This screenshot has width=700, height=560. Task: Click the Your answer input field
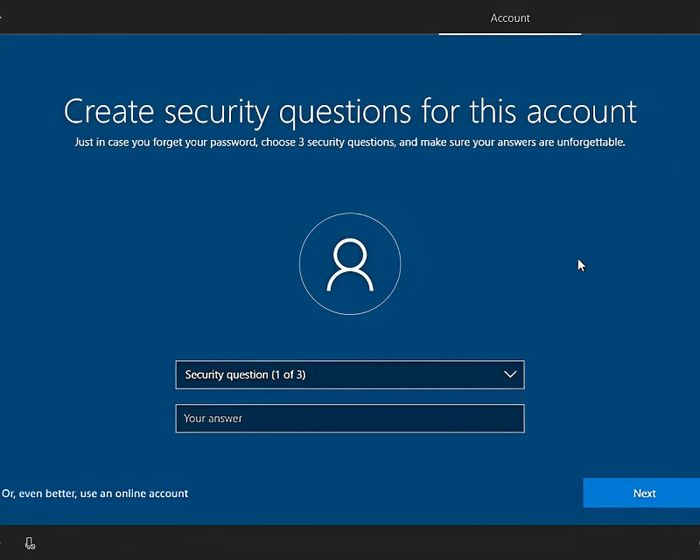pos(350,418)
